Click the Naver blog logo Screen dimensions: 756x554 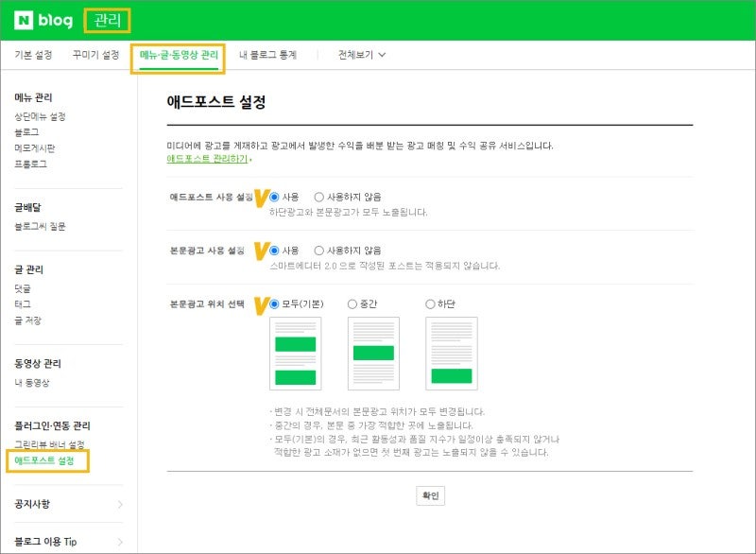(44, 20)
